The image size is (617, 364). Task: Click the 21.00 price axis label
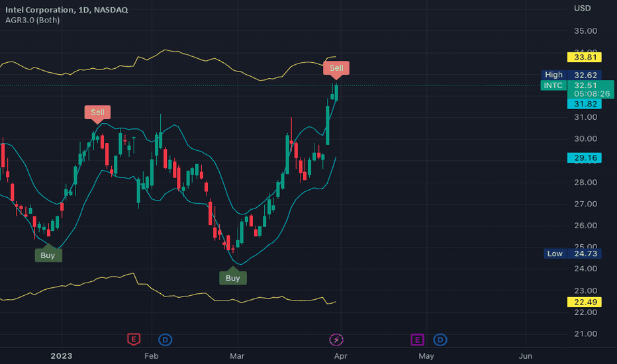tap(585, 334)
